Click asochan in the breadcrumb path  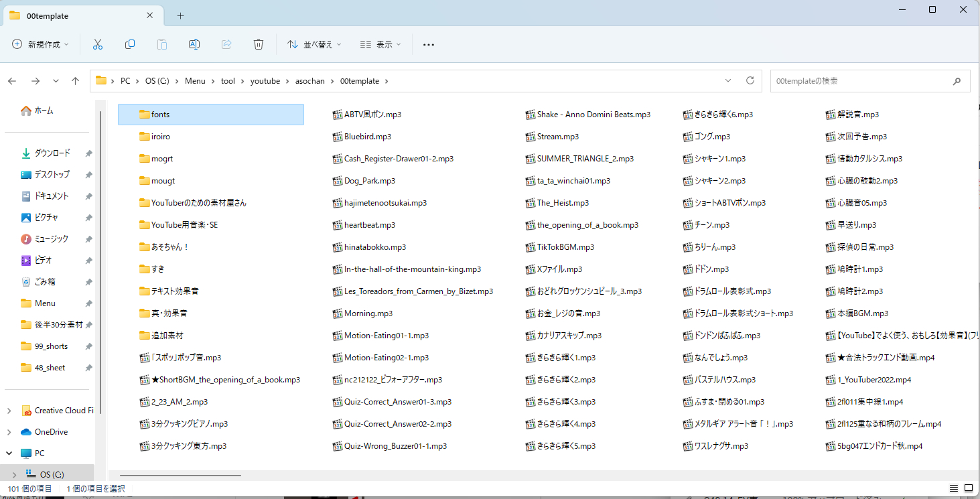click(x=310, y=81)
